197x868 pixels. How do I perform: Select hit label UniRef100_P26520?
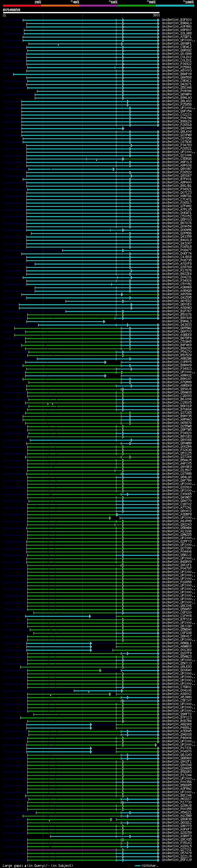tap(177, 172)
